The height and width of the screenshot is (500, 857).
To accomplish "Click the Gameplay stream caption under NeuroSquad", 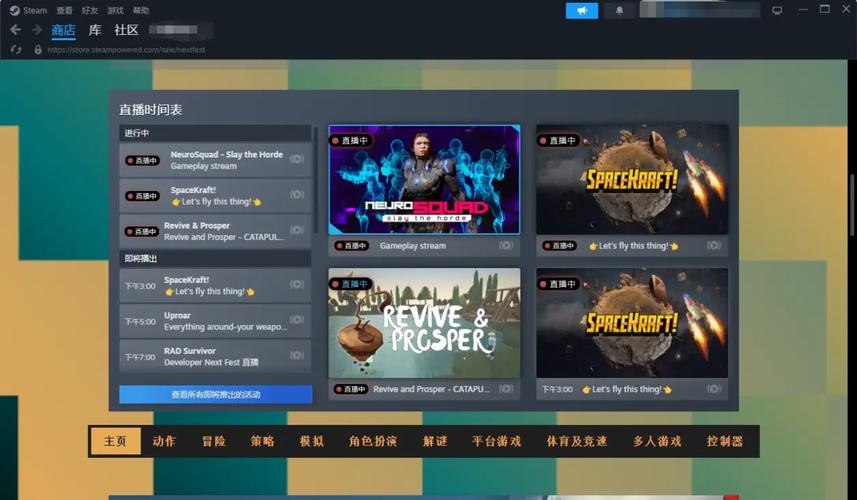I will (x=413, y=246).
